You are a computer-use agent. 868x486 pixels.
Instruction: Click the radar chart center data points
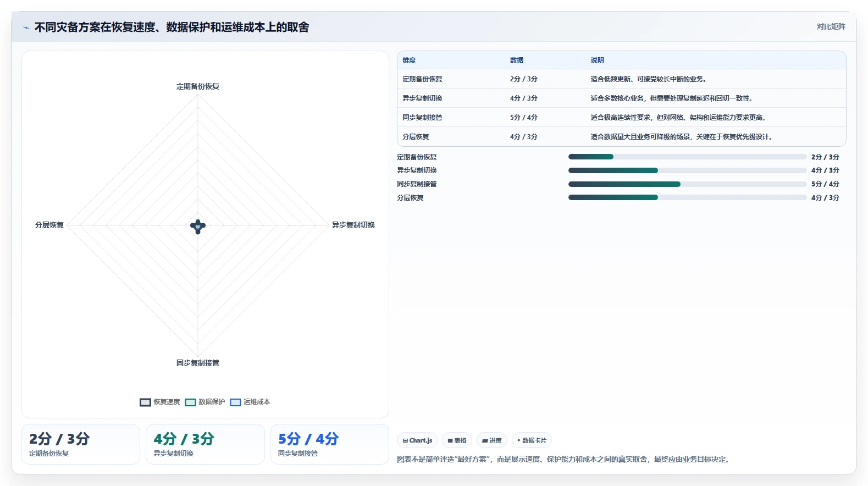pos(198,226)
